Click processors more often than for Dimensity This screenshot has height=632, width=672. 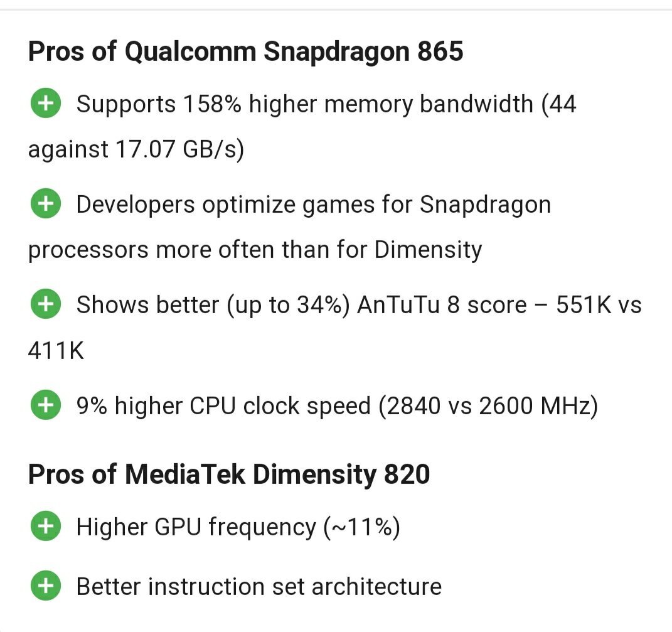click(x=255, y=250)
